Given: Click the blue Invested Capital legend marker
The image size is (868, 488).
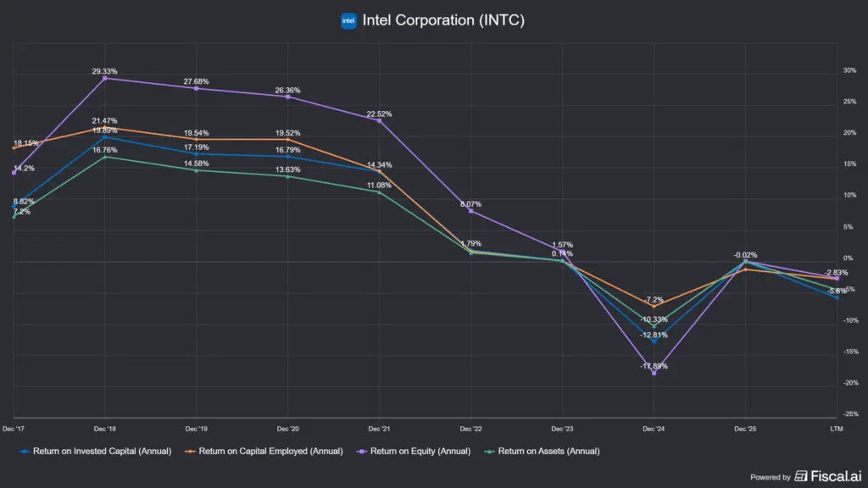Looking at the screenshot, I should (25, 452).
